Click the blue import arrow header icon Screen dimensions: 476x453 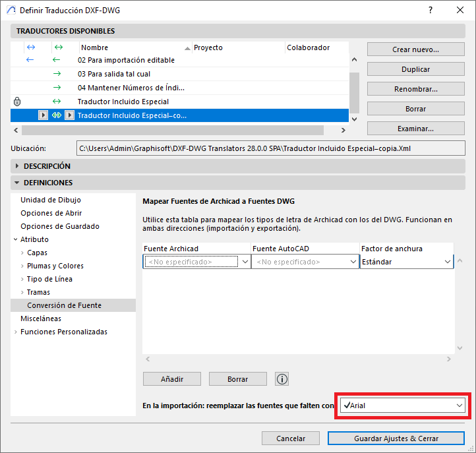point(30,47)
